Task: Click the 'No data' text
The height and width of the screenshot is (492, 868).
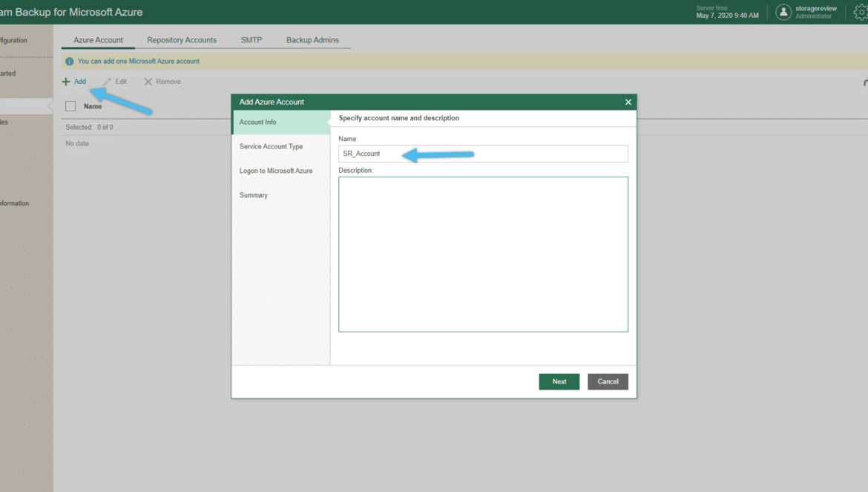Action: click(x=77, y=143)
